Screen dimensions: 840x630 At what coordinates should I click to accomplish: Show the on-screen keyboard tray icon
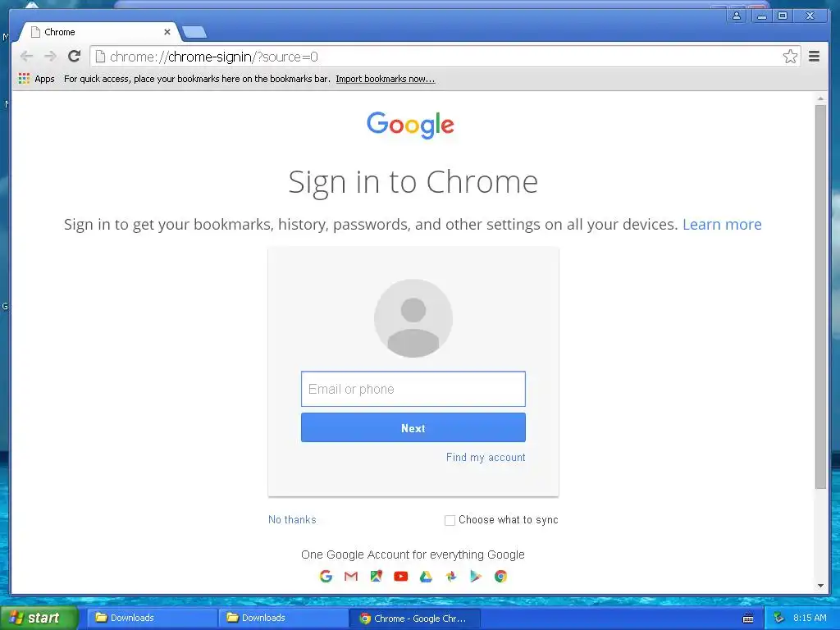click(x=748, y=619)
